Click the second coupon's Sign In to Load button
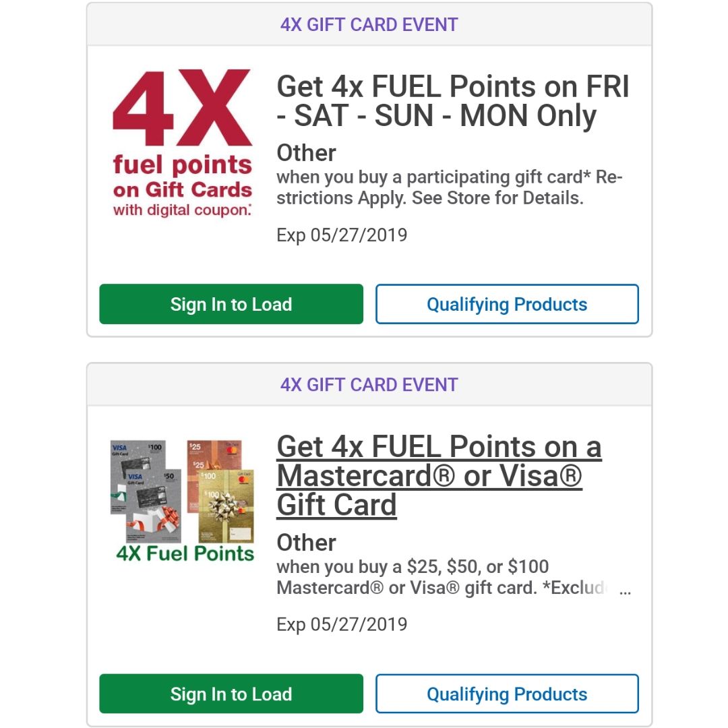The height and width of the screenshot is (728, 728). click(231, 694)
